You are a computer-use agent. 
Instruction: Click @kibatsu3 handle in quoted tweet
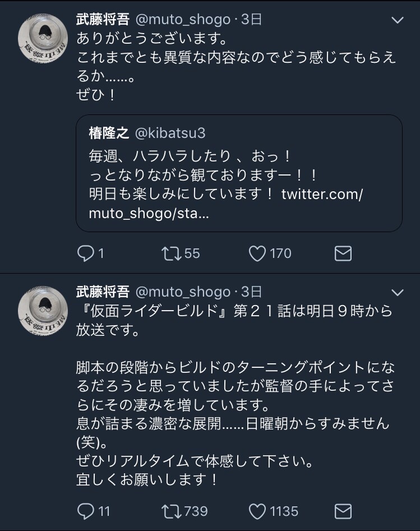pos(170,133)
